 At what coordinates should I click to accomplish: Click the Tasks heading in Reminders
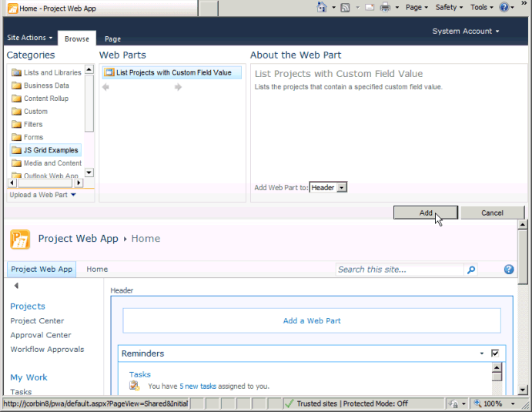(140, 374)
